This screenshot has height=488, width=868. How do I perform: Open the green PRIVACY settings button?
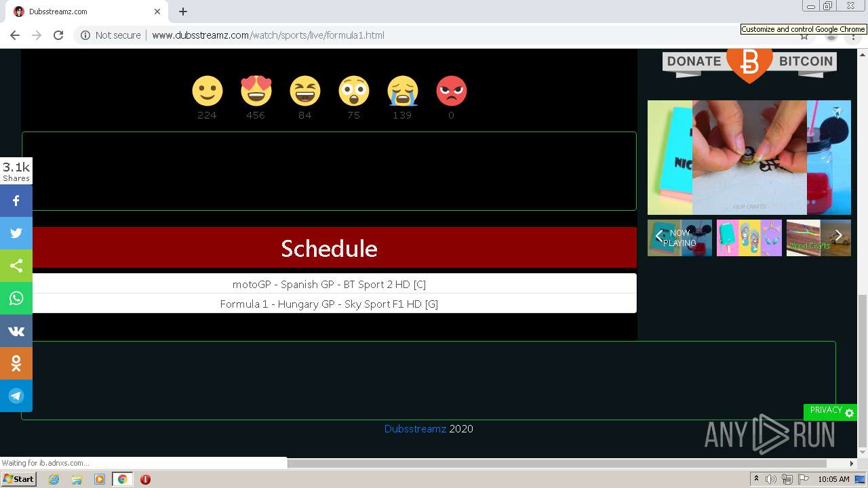pos(830,411)
